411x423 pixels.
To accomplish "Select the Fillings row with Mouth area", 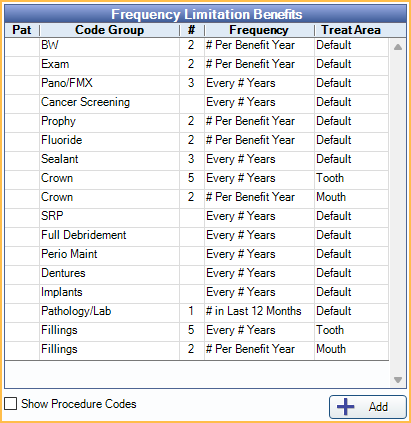I will tap(197, 349).
